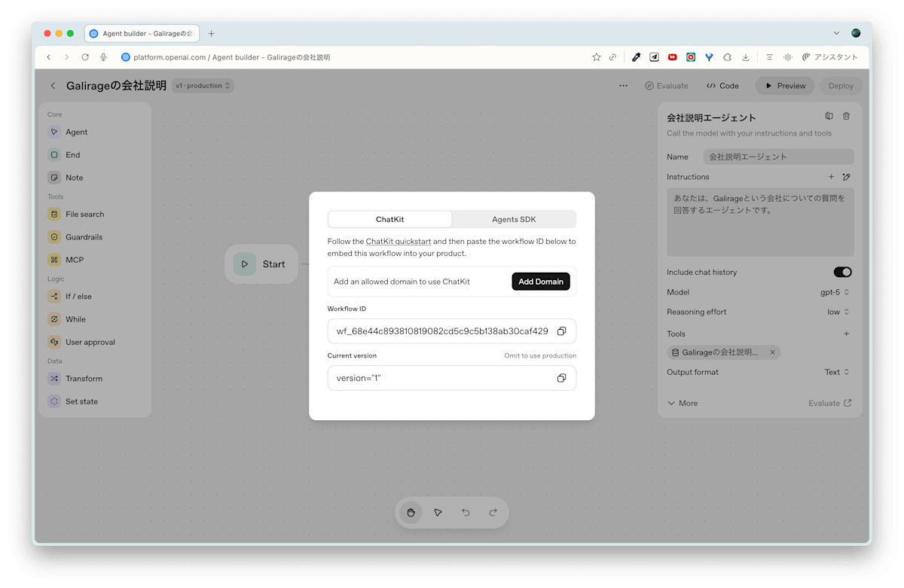Undo the last canvas action
The width and height of the screenshot is (904, 588).
[x=466, y=513]
